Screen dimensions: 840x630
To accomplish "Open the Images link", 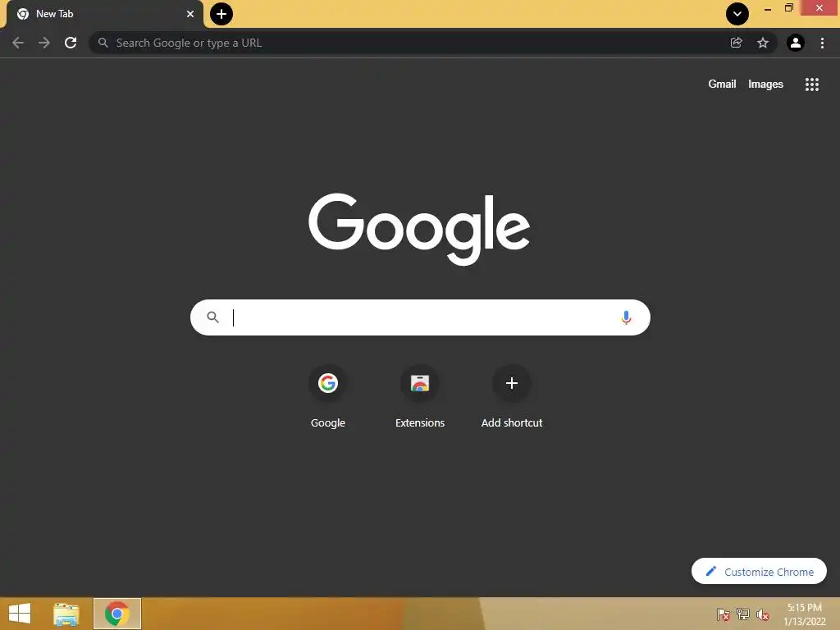I will click(765, 84).
